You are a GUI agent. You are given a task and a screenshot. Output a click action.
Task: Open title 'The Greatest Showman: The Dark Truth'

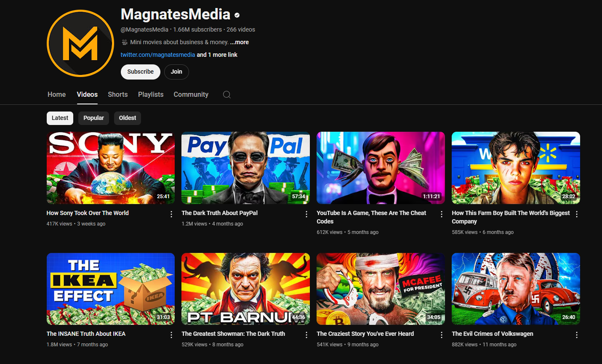click(233, 334)
